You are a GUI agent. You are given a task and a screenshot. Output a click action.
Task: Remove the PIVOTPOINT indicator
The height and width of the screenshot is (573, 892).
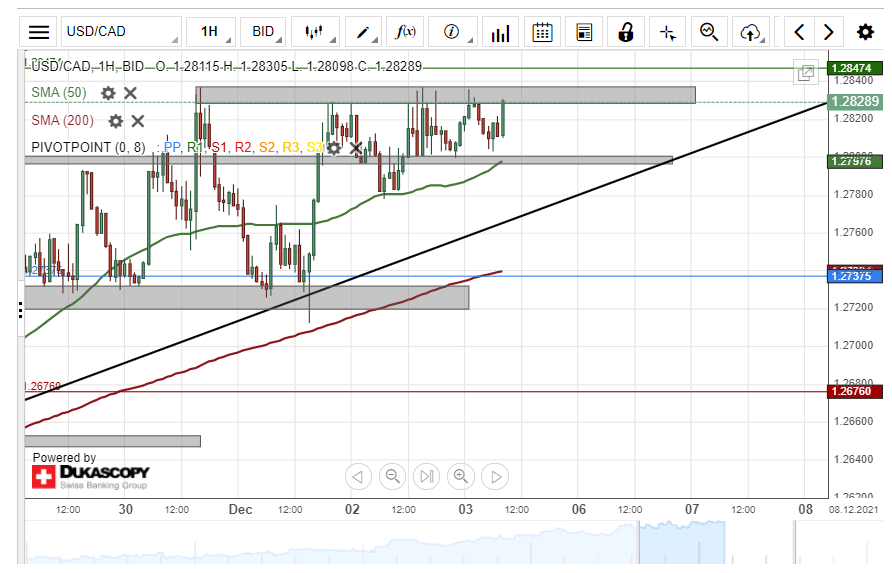(x=356, y=149)
